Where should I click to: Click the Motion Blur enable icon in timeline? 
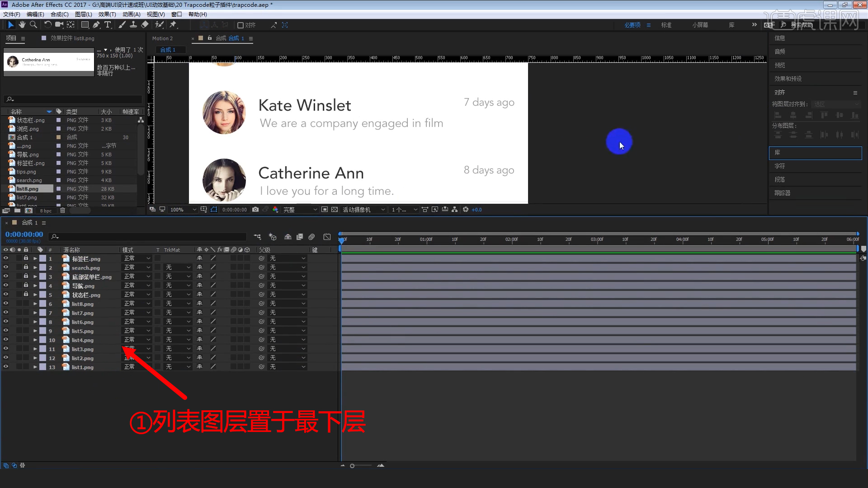point(311,236)
